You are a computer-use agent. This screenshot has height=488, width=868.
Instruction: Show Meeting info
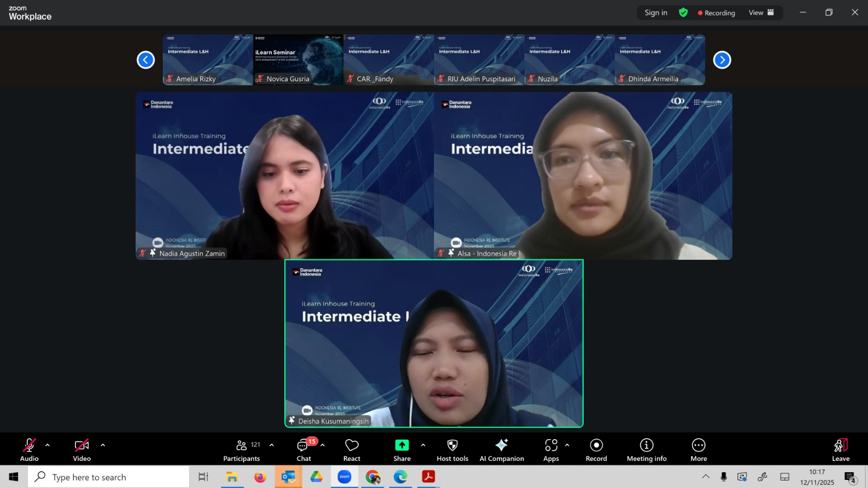tap(646, 450)
